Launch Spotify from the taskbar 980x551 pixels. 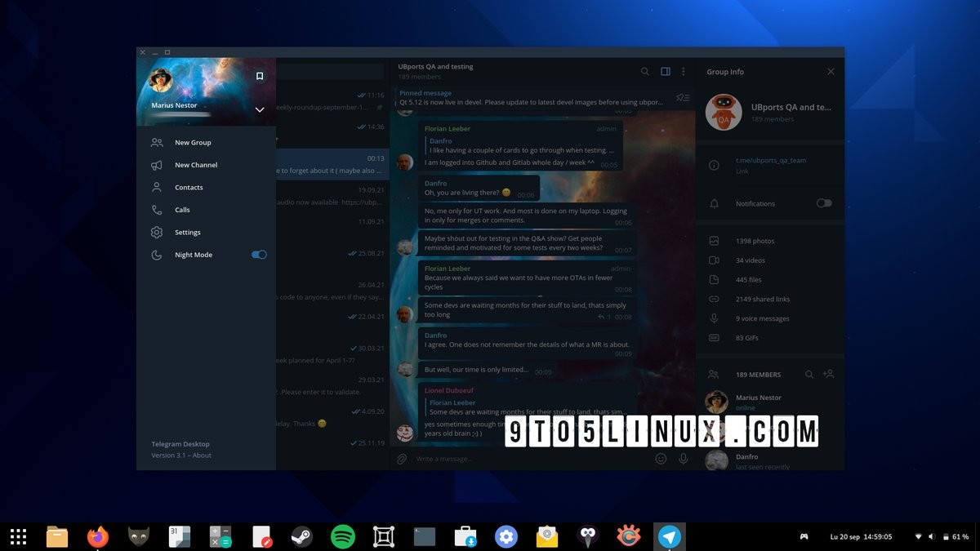[343, 536]
